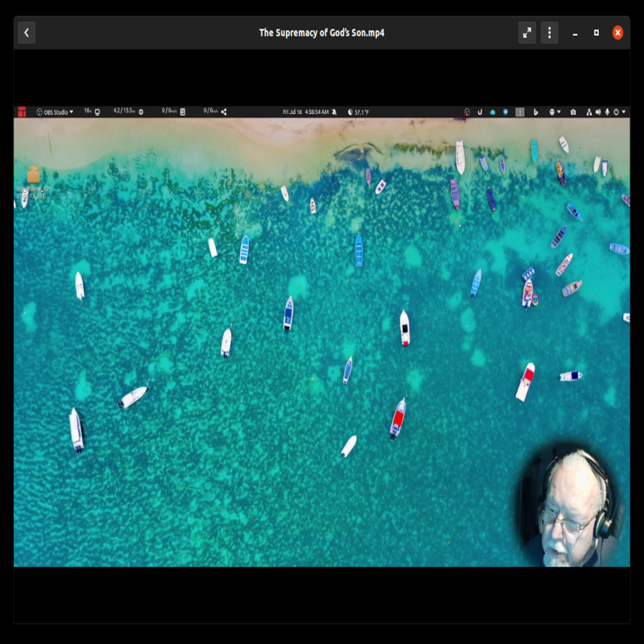Open the three-dot menu of the video player

549,33
